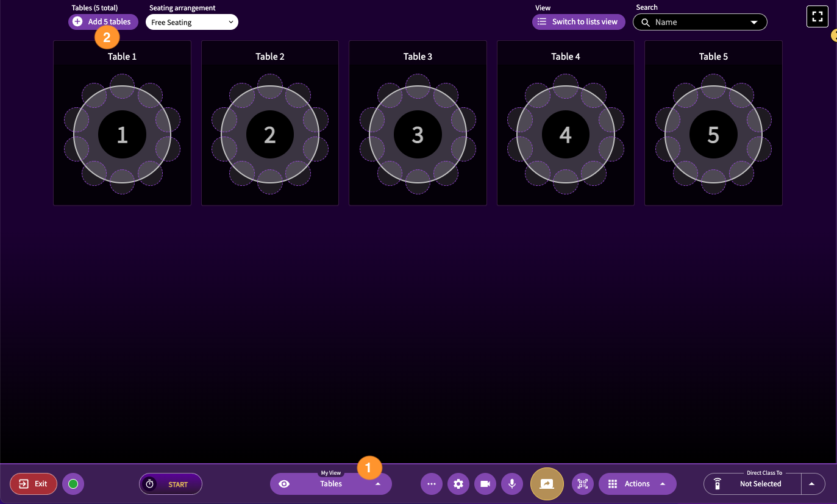This screenshot has width=837, height=504.
Task: Show the QR code
Action: [x=583, y=484]
